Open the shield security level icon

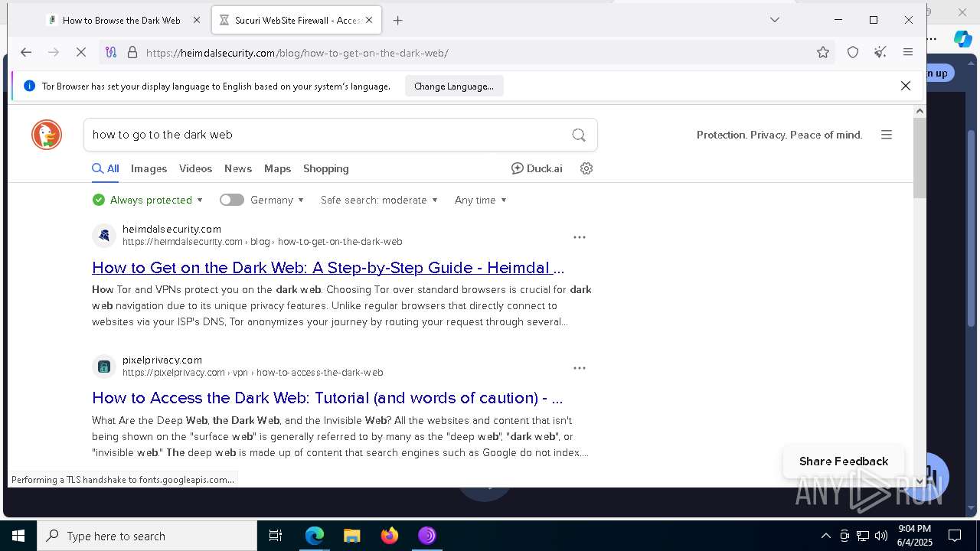tap(853, 52)
